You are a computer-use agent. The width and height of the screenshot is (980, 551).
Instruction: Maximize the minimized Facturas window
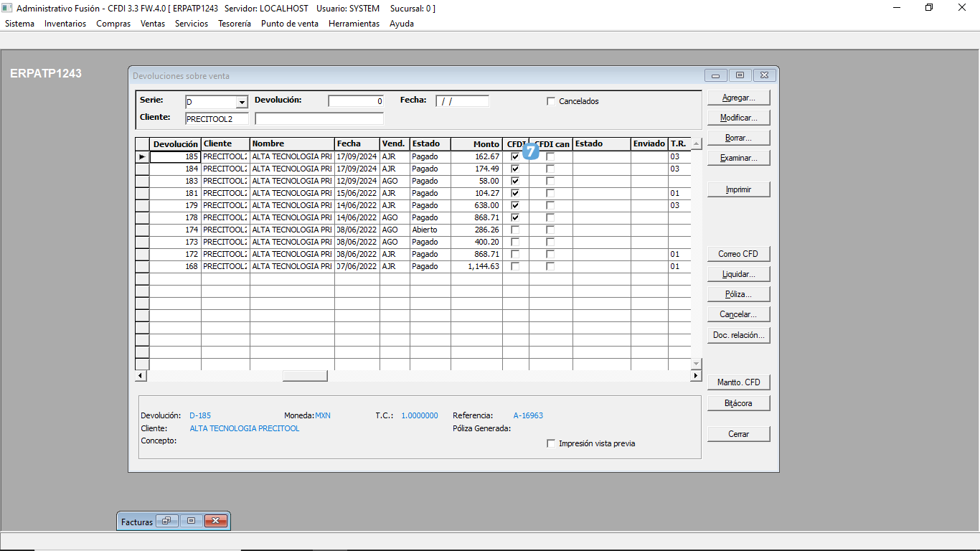tap(191, 522)
